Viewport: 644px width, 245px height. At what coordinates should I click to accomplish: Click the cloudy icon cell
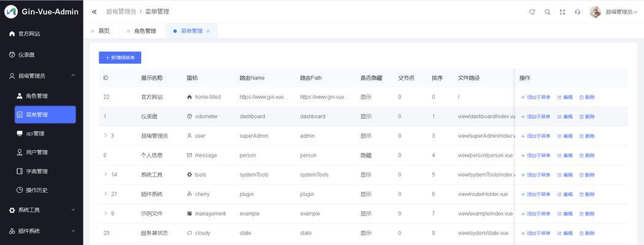pyautogui.click(x=198, y=233)
